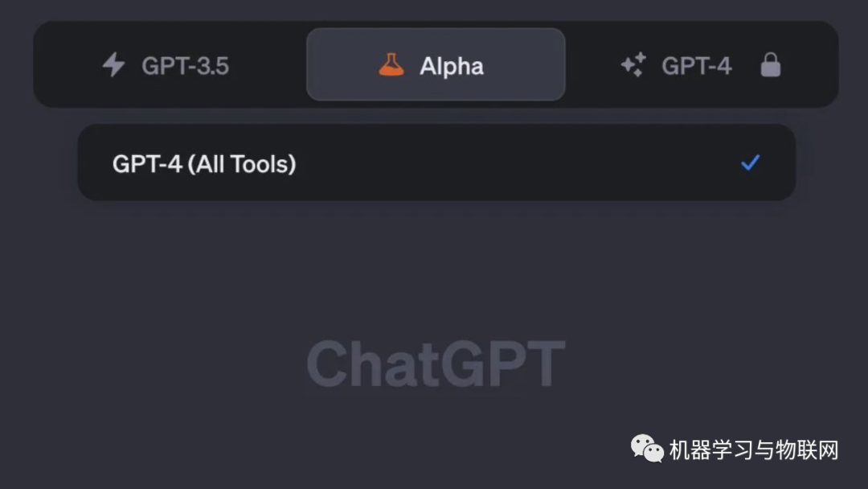Screen dimensions: 868x489
Task: Choose the GPT-4 (All Tools) option
Action: pyautogui.click(x=436, y=163)
